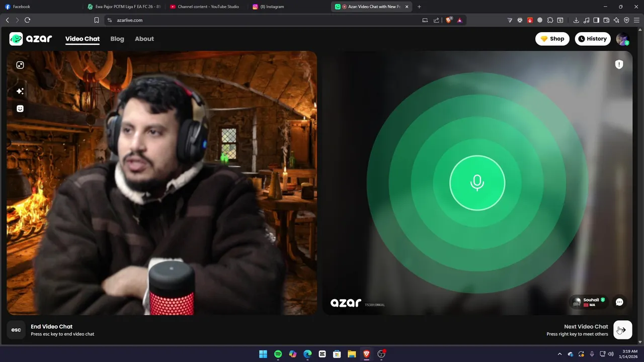Click the Azar logo
This screenshot has width=644, height=362.
point(31,39)
